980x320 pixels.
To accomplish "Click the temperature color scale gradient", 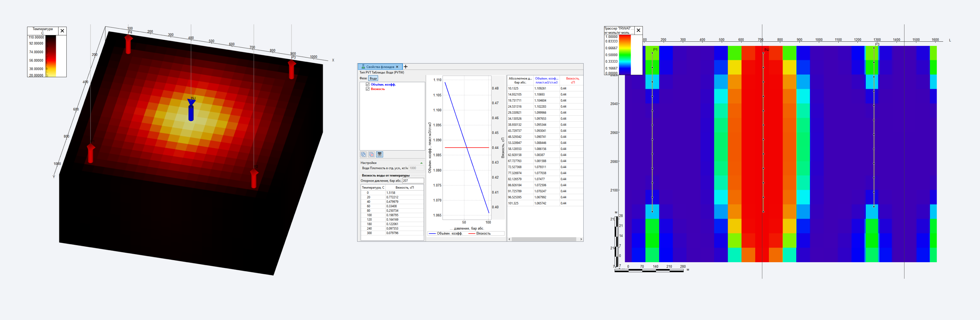I will pyautogui.click(x=51, y=56).
